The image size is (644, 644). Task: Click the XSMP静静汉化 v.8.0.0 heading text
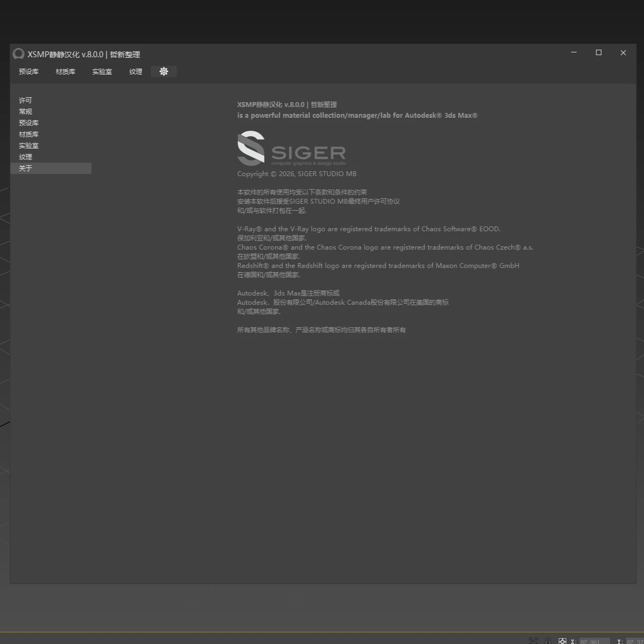[x=287, y=105]
